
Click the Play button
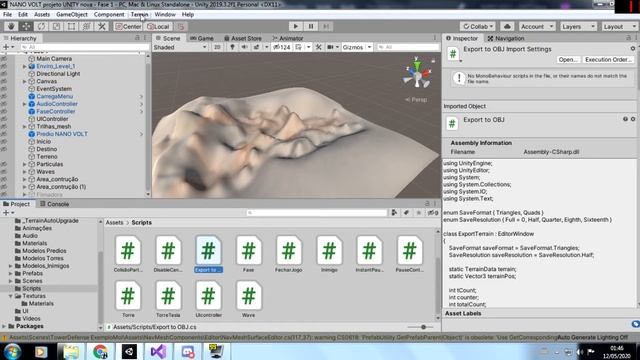296,27
